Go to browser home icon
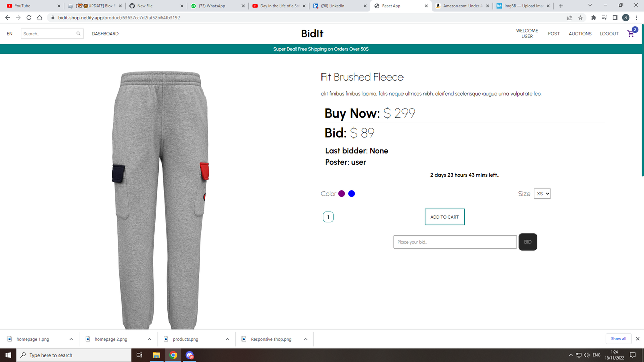The width and height of the screenshot is (644, 362). [39, 17]
